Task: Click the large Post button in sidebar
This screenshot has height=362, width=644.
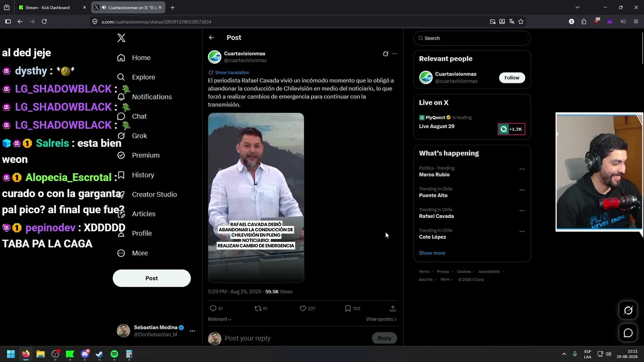Action: pos(151,278)
